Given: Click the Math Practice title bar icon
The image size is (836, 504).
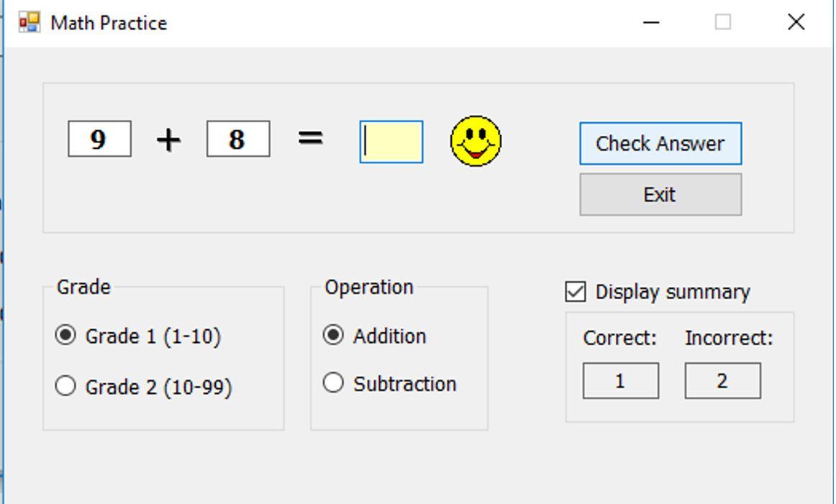Looking at the screenshot, I should tap(27, 22).
